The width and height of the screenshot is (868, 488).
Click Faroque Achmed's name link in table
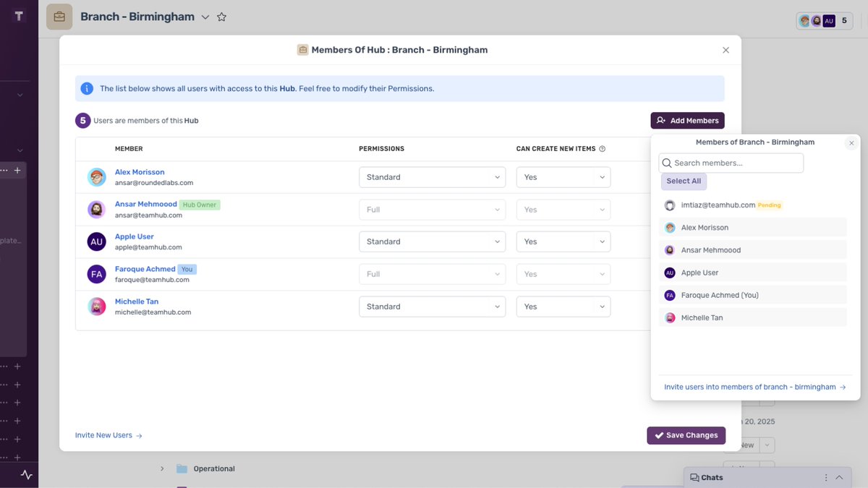pos(145,269)
